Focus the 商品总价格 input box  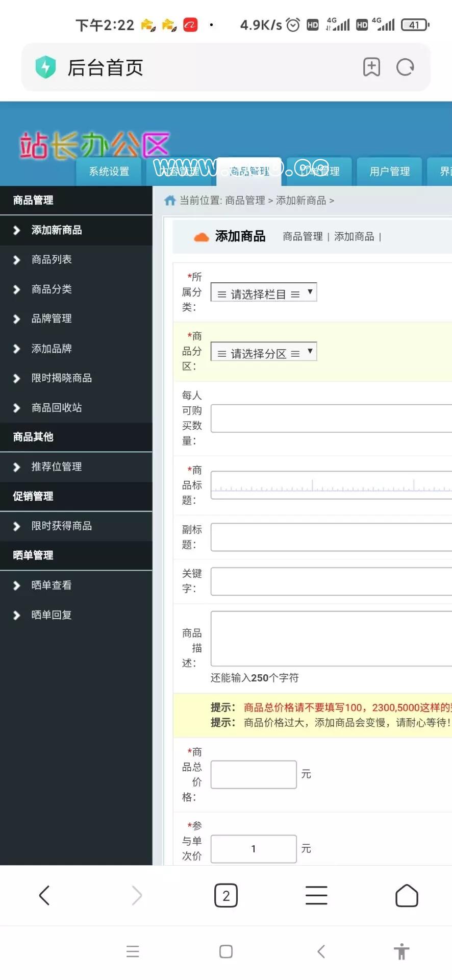coord(254,774)
